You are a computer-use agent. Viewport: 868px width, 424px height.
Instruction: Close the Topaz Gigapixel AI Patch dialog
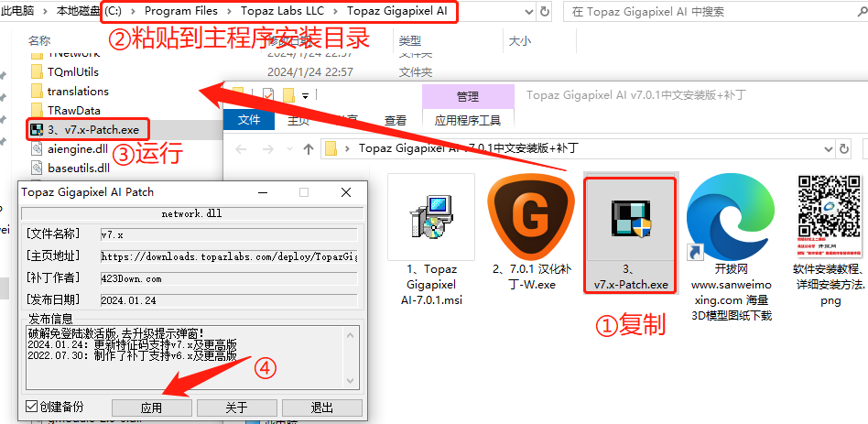346,192
